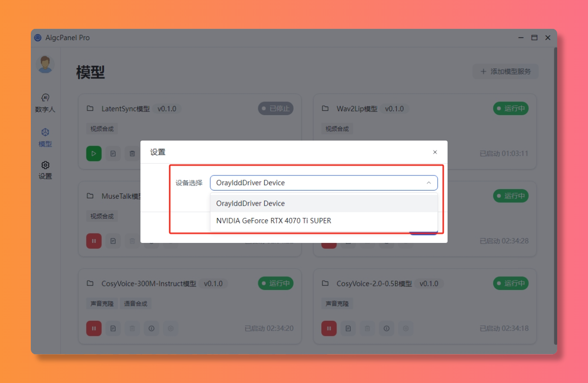Open 设置 in the left sidebar
Screen dimensions: 588x383
coord(45,170)
